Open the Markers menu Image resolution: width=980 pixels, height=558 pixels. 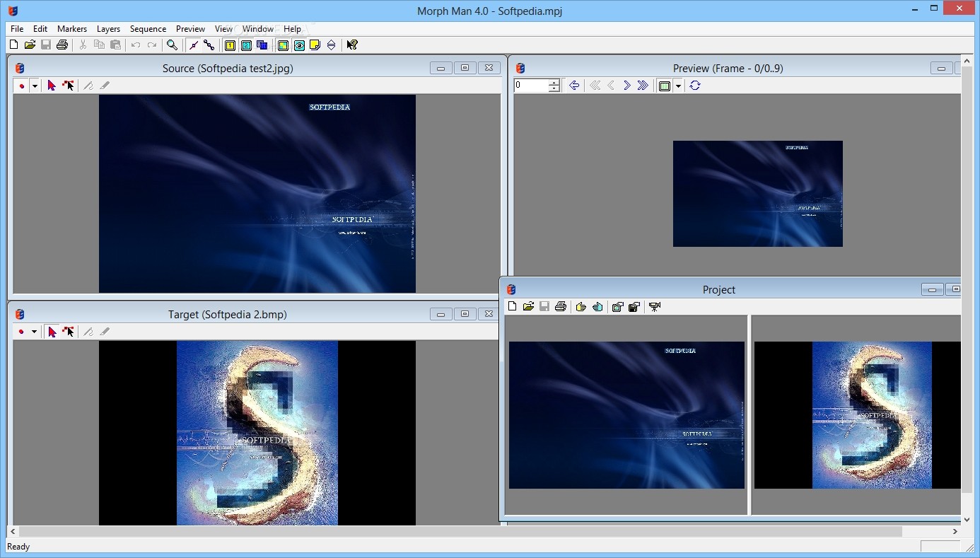tap(72, 29)
